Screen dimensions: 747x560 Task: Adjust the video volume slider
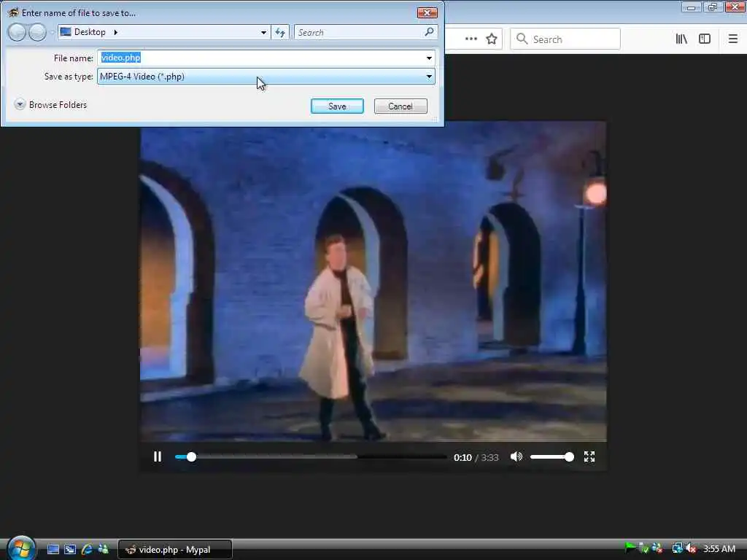[x=551, y=457]
